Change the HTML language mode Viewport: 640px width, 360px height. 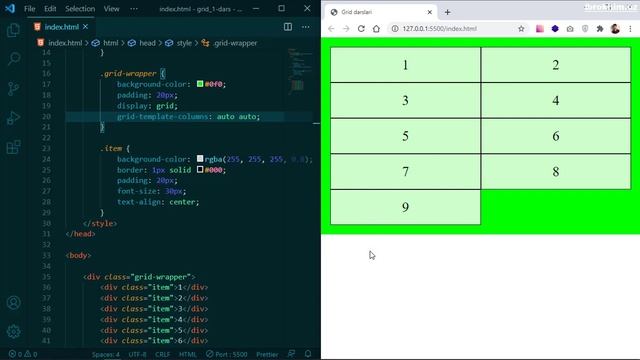click(x=187, y=354)
